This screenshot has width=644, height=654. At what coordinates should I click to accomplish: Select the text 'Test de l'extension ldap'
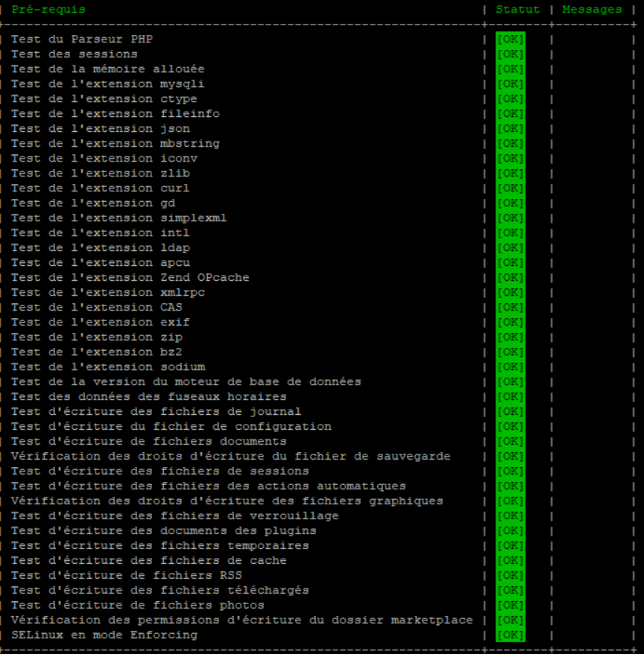[x=100, y=248]
